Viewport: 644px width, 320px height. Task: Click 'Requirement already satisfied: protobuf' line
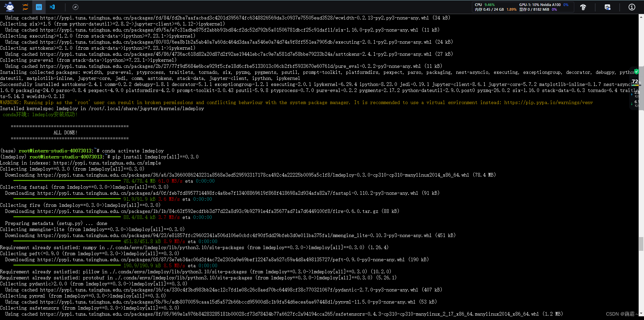point(198,278)
